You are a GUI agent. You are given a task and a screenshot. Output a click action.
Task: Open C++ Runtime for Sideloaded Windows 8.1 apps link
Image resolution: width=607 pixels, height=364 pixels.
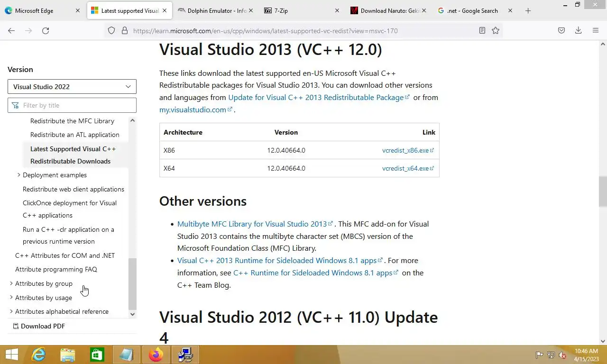point(316,273)
